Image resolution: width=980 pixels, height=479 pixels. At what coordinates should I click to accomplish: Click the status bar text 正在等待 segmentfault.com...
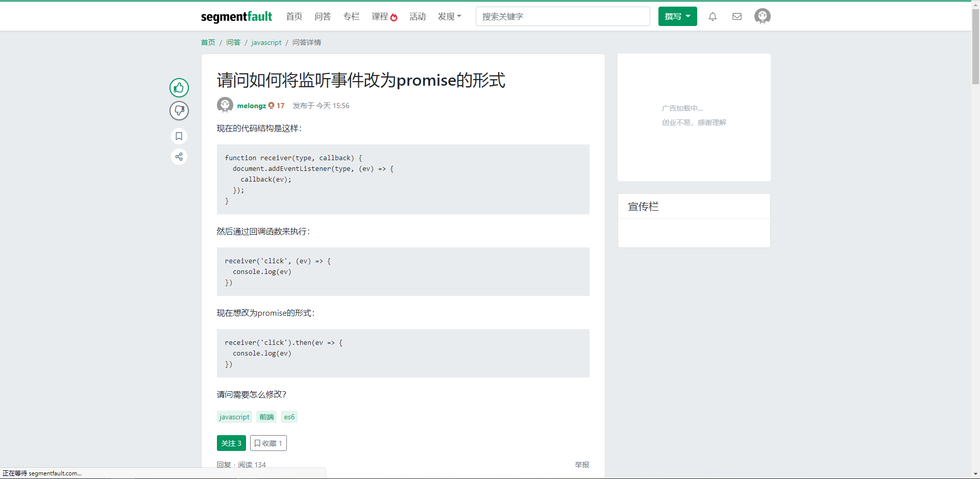click(x=42, y=473)
